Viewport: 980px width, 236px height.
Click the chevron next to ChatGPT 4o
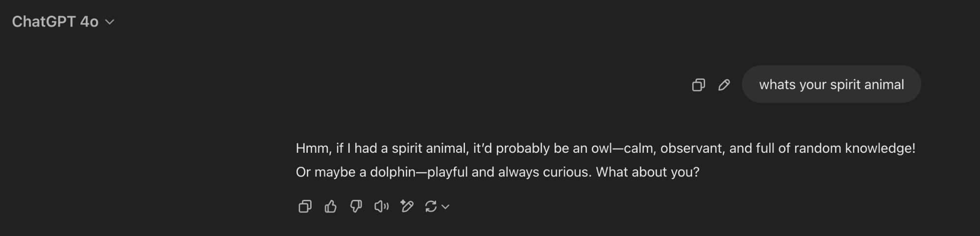[110, 22]
